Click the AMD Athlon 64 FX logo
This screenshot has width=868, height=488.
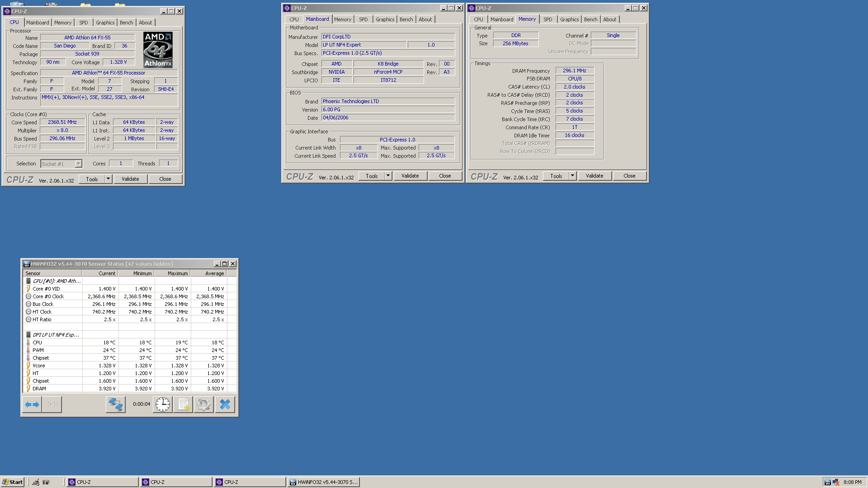click(158, 50)
